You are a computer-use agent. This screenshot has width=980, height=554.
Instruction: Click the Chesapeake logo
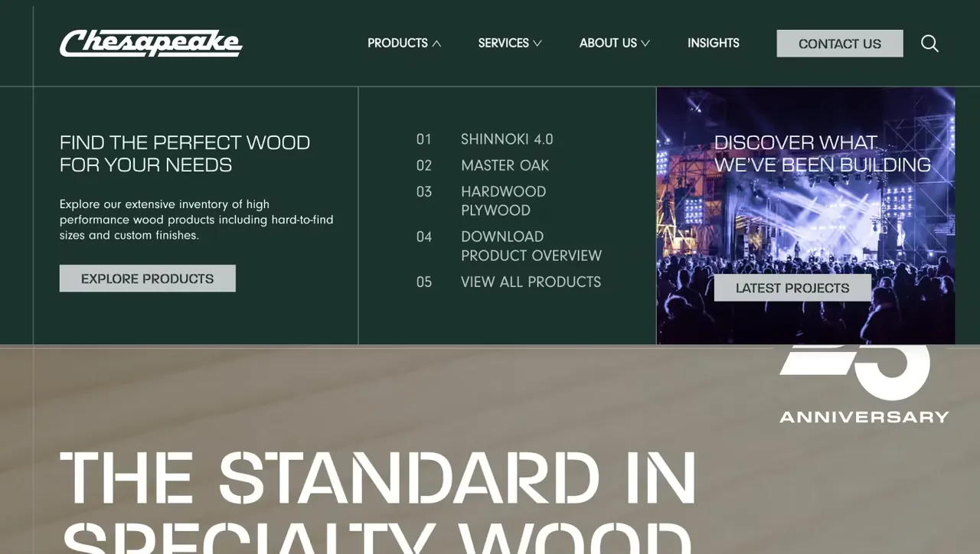pyautogui.click(x=151, y=44)
